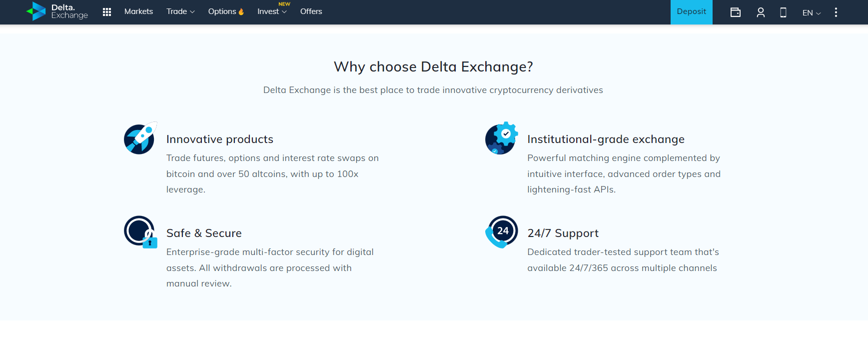Screen dimensions: 868x344
Task: Click the flame icon beside Options
Action: point(241,11)
